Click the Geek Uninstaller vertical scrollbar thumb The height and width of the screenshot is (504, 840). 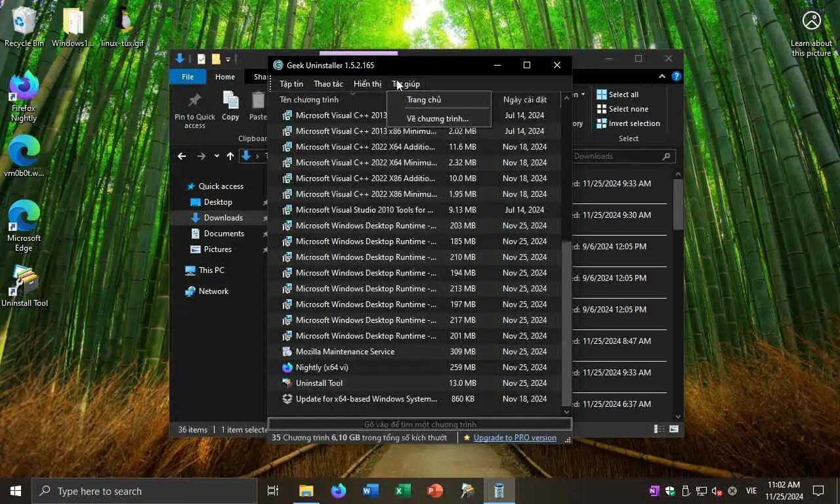pos(567,323)
